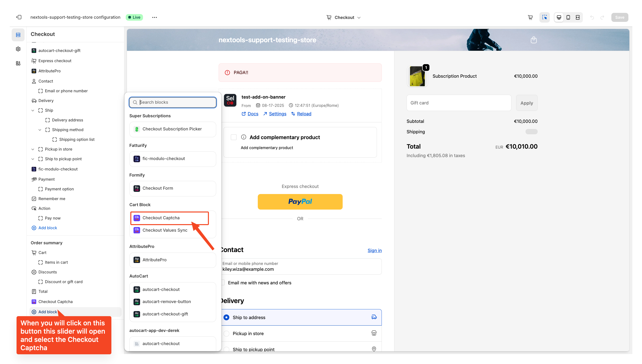Click the exit editor icon
Image resolution: width=642 pixels, height=364 pixels.
click(x=19, y=17)
